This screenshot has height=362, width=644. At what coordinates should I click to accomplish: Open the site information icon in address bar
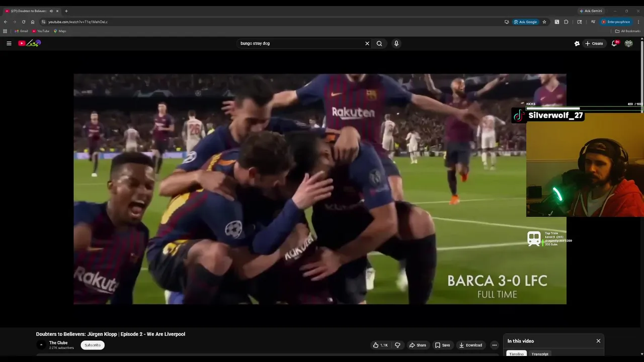click(x=43, y=22)
